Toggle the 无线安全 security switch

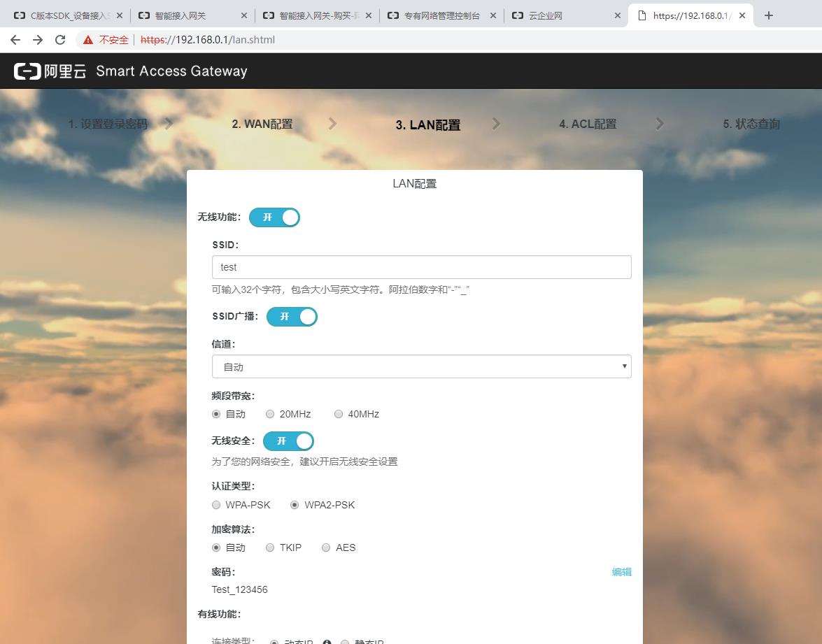288,441
